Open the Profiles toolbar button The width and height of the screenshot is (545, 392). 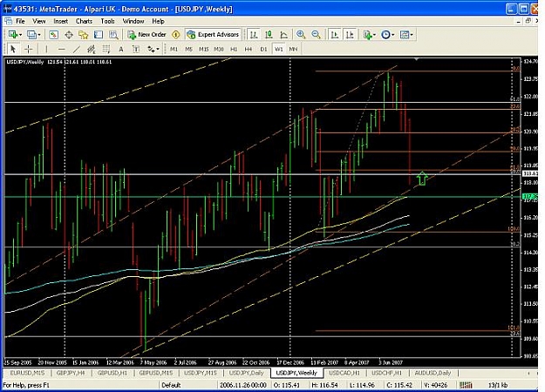click(31, 35)
